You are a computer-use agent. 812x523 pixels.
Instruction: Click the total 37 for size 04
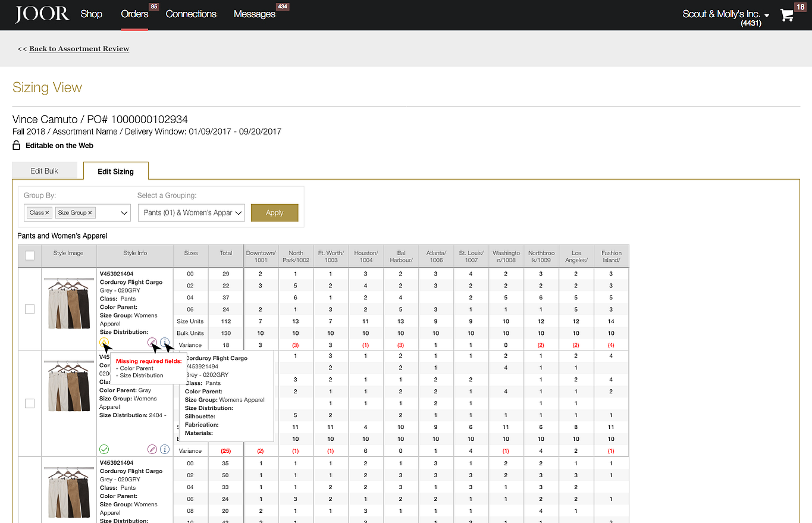coord(226,297)
